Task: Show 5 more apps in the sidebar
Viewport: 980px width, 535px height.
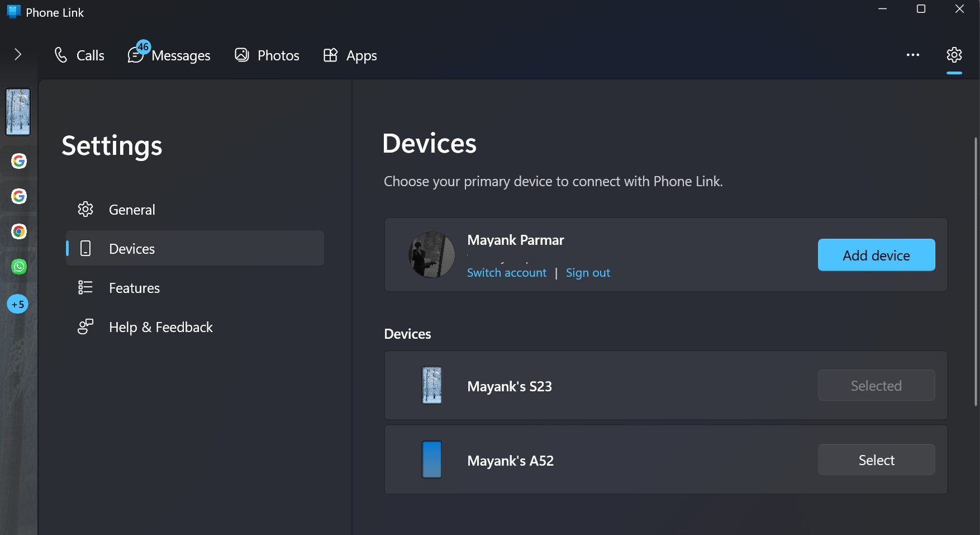Action: click(17, 304)
